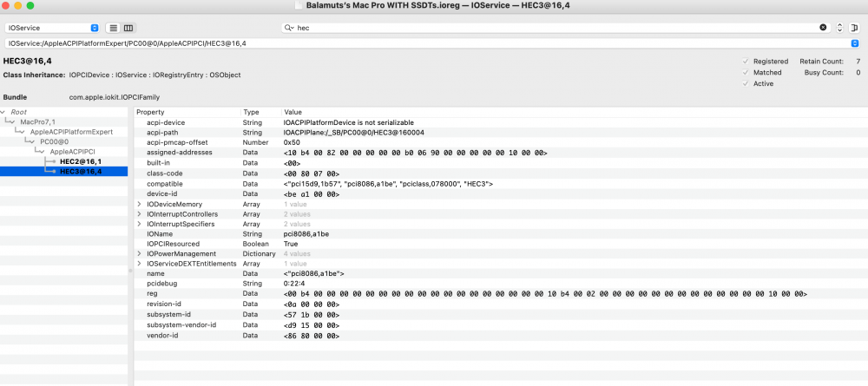This screenshot has height=386, width=868.
Task: Click the acpi-path value IOACPIPlane:/_SB/PC00@0/HEC3@160004
Action: pos(354,132)
